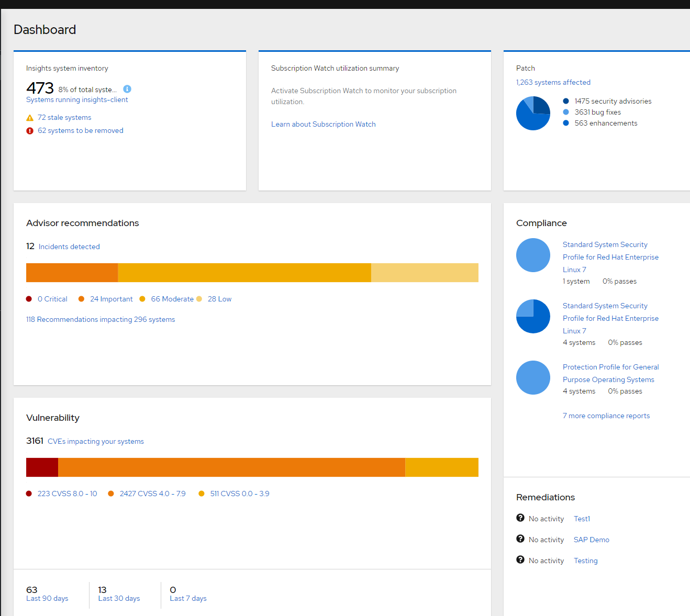Open Systems running insights-client
This screenshot has height=616, width=690.
[76, 99]
